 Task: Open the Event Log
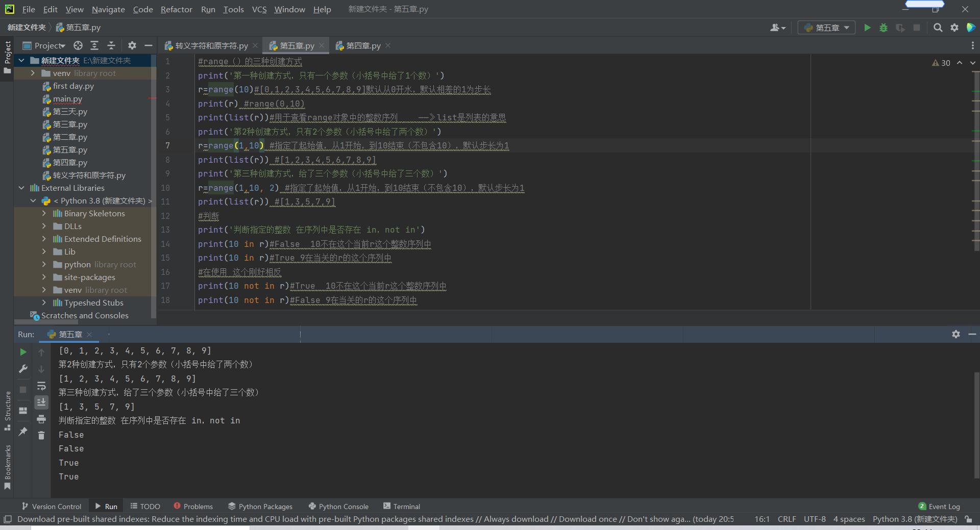944,506
